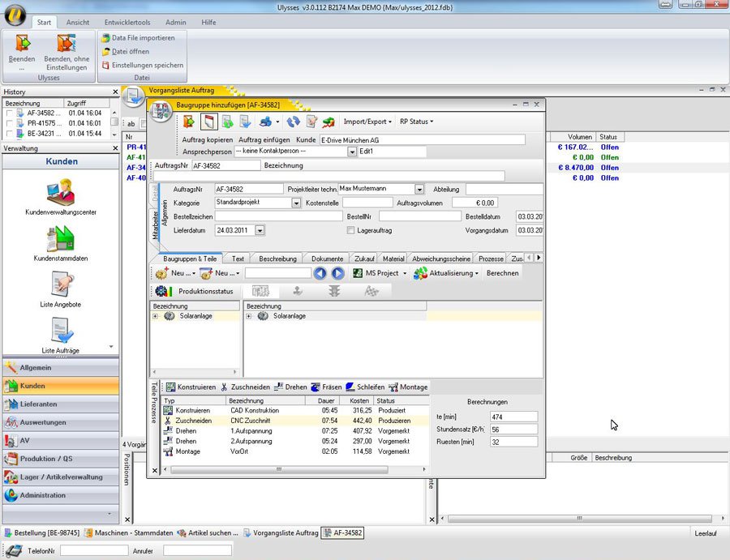Switch to the Ansicht ribbon tab
This screenshot has height=560, width=730.
click(78, 23)
